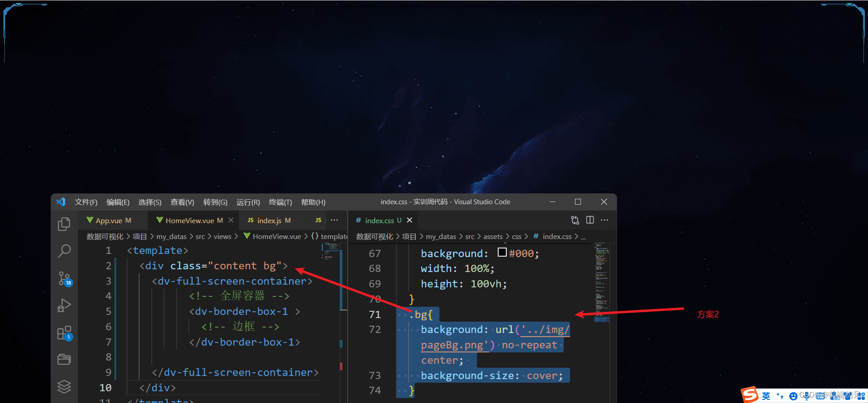
Task: Click the #000 color swatch on line 67
Action: pyautogui.click(x=502, y=253)
